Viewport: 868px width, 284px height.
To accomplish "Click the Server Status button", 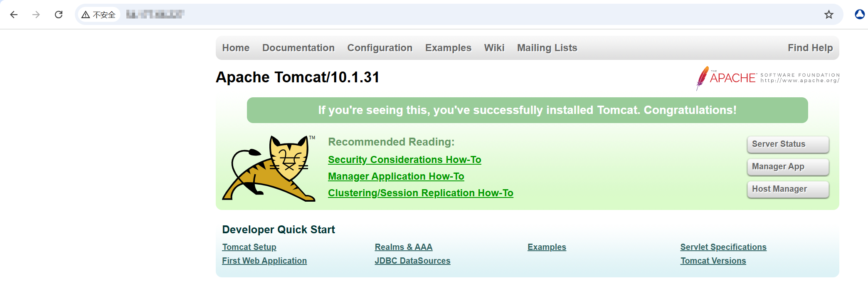I will 788,144.
